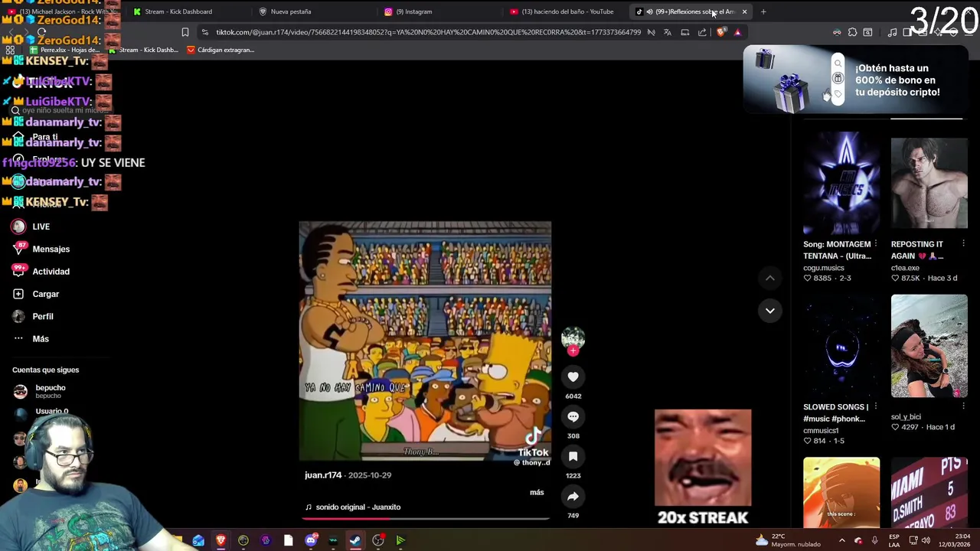The height and width of the screenshot is (551, 980).
Task: Open the SLOWED SONGS thumbnail
Action: [x=841, y=346]
